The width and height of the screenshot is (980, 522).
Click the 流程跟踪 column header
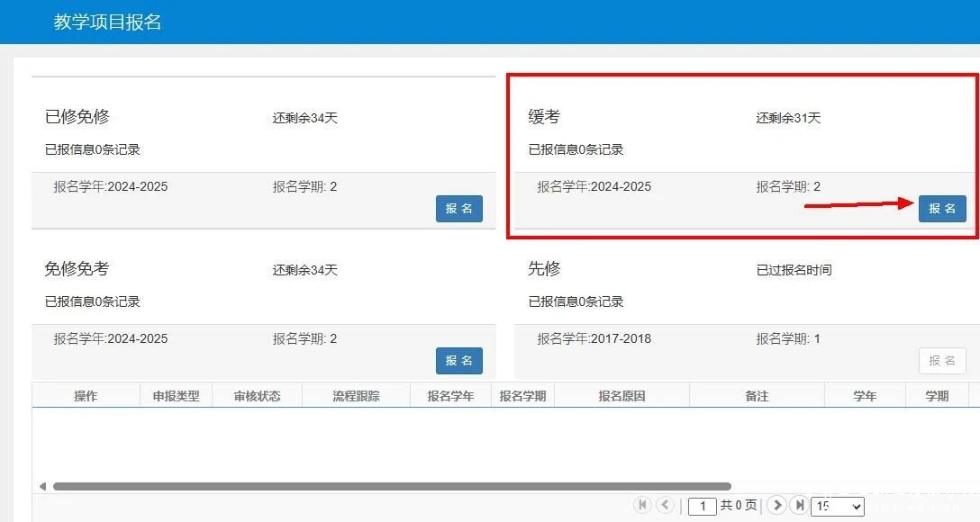point(356,396)
